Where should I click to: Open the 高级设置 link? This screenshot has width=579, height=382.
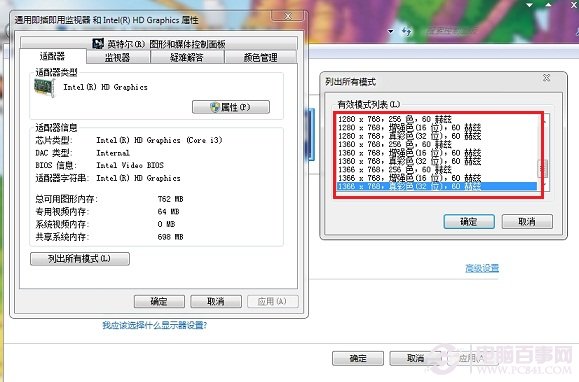click(482, 268)
